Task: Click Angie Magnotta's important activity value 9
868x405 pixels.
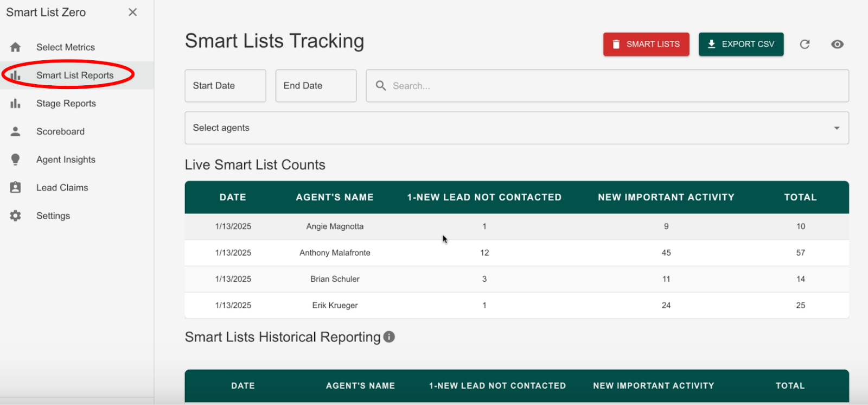Action: click(x=666, y=226)
